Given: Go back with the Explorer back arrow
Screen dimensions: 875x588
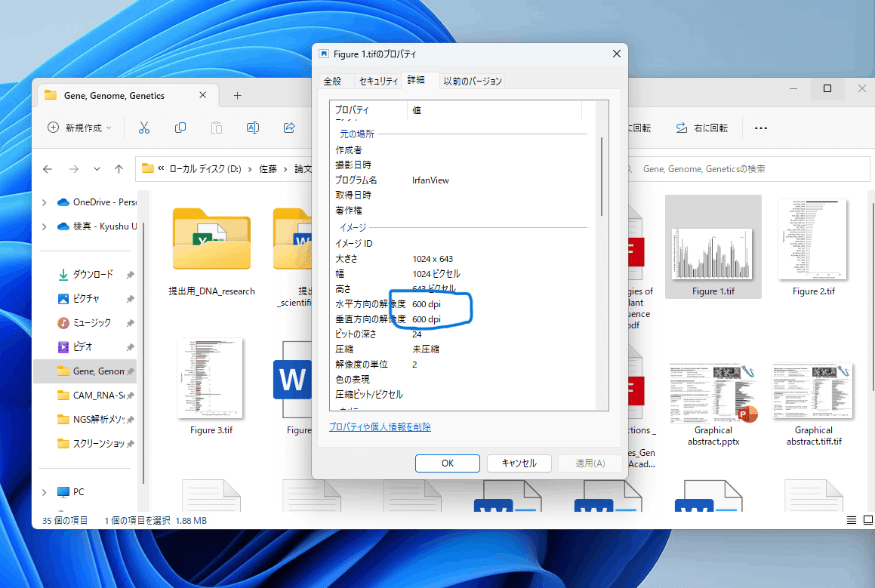Looking at the screenshot, I should tap(48, 169).
